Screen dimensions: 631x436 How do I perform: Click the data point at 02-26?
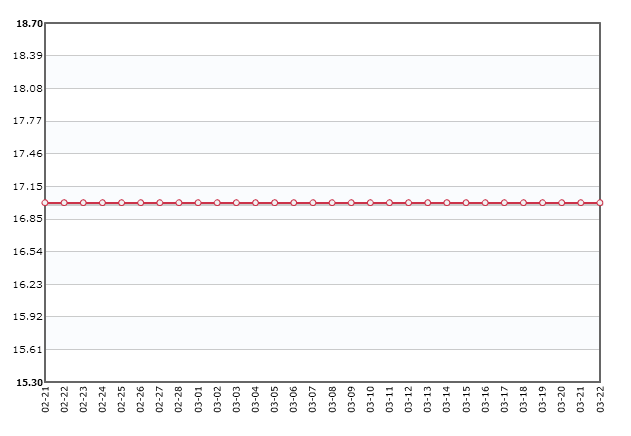click(140, 203)
